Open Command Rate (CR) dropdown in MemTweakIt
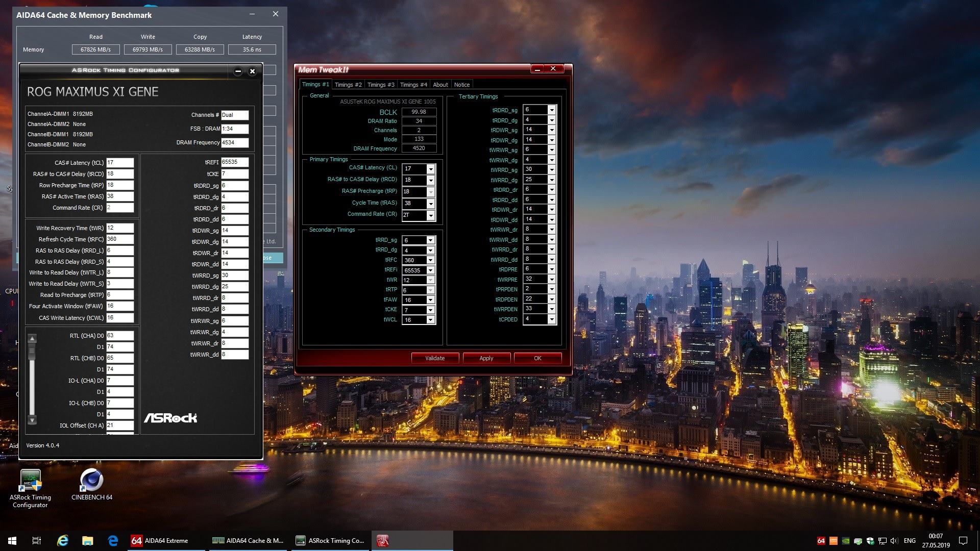Image resolution: width=980 pixels, height=551 pixels. click(431, 215)
